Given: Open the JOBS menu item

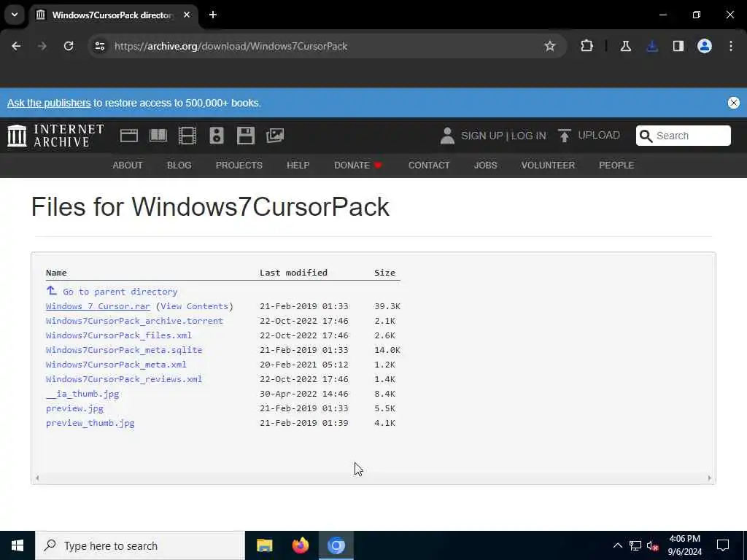Looking at the screenshot, I should [x=485, y=166].
